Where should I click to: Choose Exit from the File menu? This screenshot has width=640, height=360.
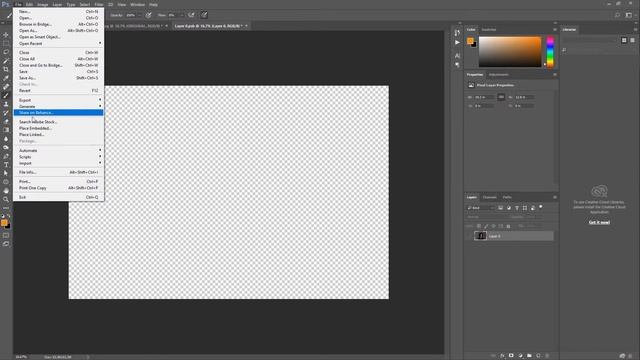(58, 197)
